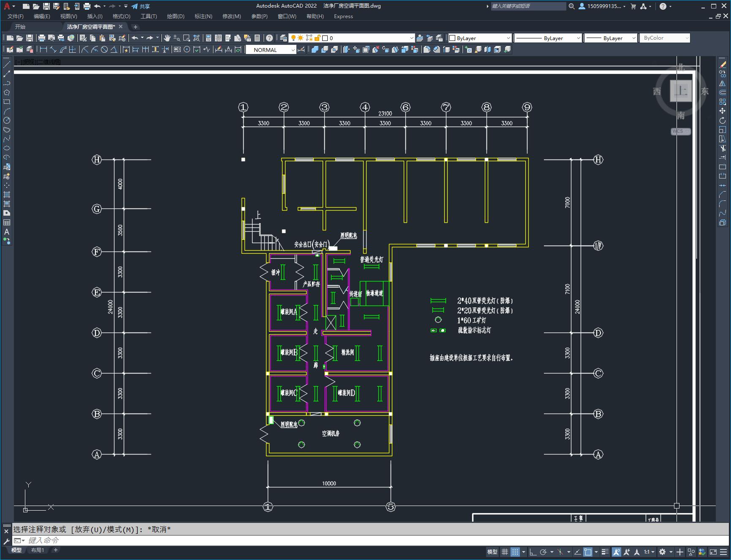Click the Layer Properties manager icon
Screen dimensions: 731x560
283,38
